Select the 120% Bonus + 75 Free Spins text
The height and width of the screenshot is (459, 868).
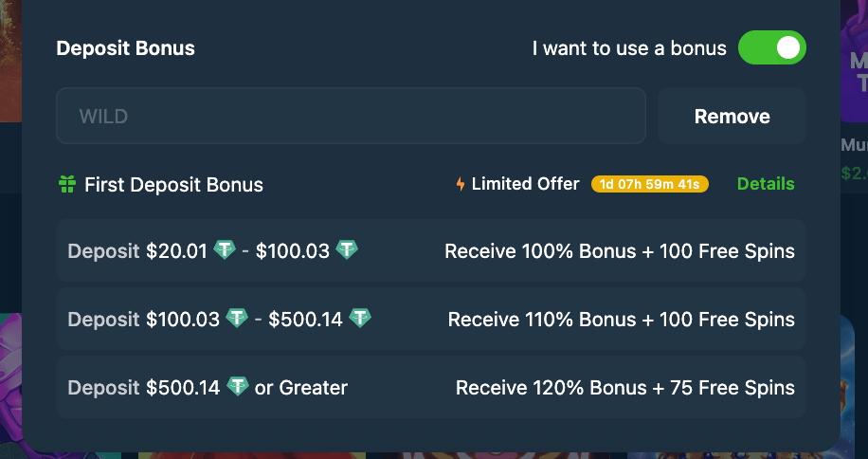coord(625,388)
